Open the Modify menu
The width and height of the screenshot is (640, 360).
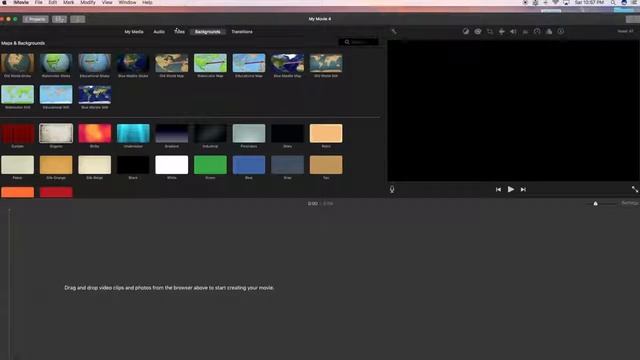coord(88,2)
